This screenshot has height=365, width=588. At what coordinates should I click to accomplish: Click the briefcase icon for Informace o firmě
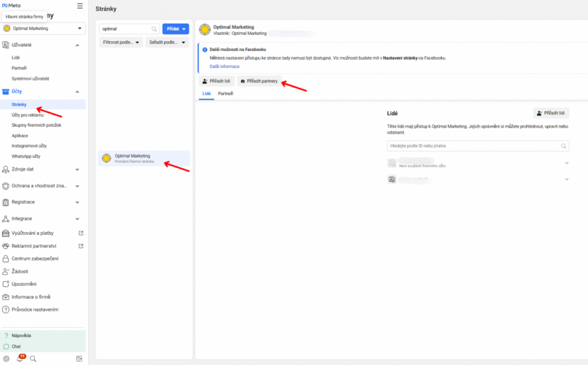click(x=6, y=297)
